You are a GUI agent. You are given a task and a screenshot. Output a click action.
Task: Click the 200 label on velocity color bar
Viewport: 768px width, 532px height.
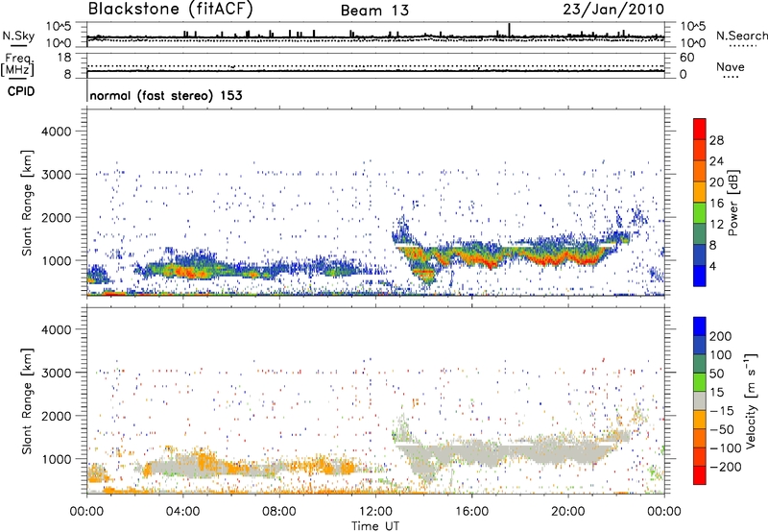point(721,336)
